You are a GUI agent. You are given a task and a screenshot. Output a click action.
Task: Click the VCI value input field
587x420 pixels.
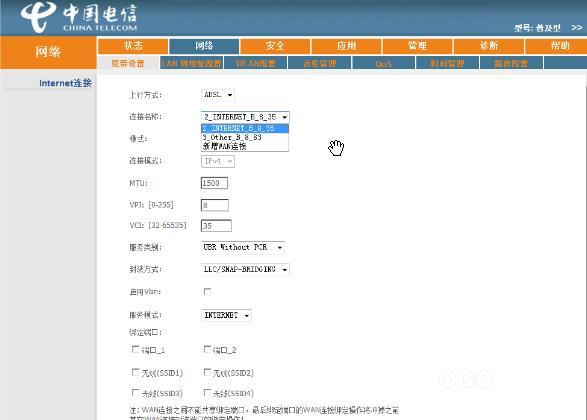(x=216, y=226)
